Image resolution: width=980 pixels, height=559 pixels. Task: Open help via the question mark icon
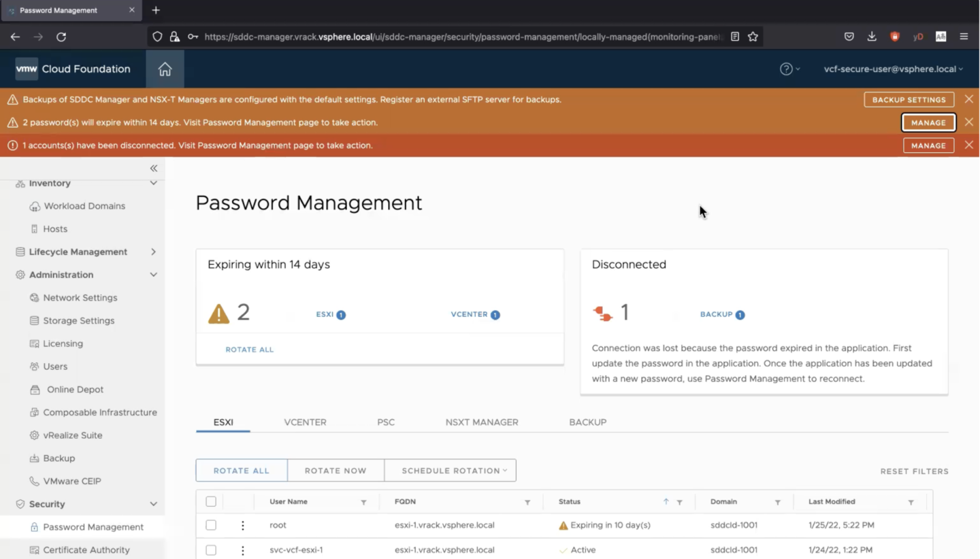click(x=787, y=69)
